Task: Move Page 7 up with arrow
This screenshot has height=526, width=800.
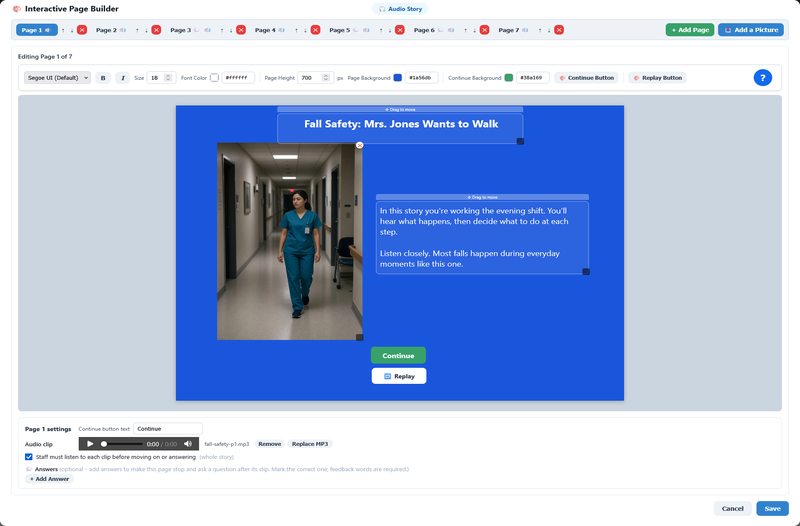Action: coord(540,30)
